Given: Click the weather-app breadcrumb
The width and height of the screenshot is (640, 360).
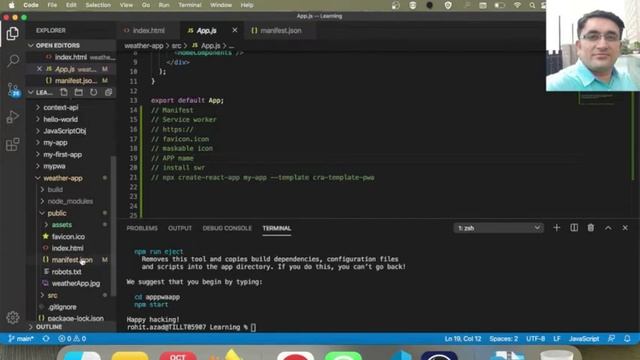Looking at the screenshot, I should 144,46.
